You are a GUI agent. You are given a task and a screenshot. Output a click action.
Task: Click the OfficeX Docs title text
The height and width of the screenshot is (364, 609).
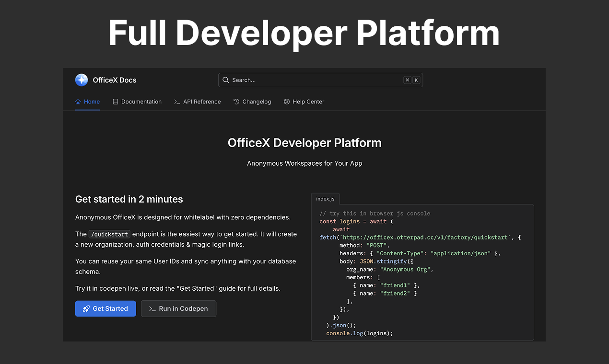tap(115, 80)
